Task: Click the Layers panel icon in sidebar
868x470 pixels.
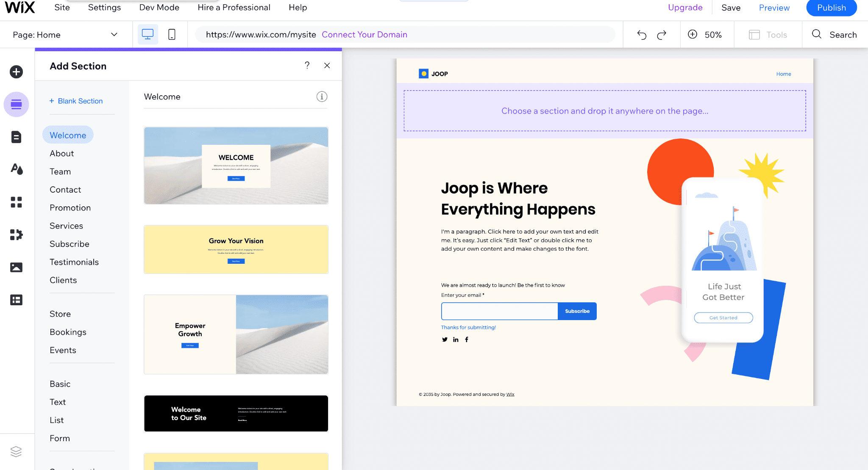Action: pyautogui.click(x=16, y=453)
